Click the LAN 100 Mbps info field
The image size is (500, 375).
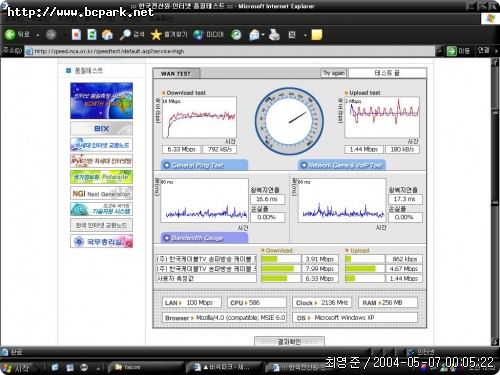pos(192,303)
